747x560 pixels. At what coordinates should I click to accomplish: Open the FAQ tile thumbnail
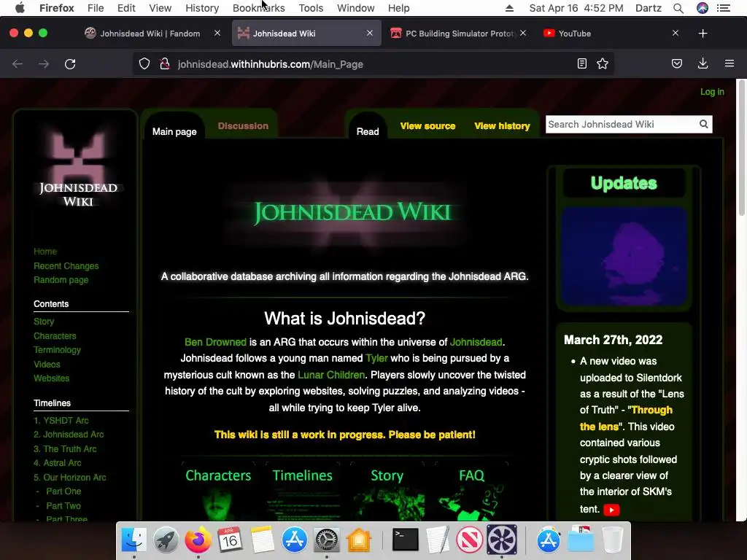coord(472,492)
